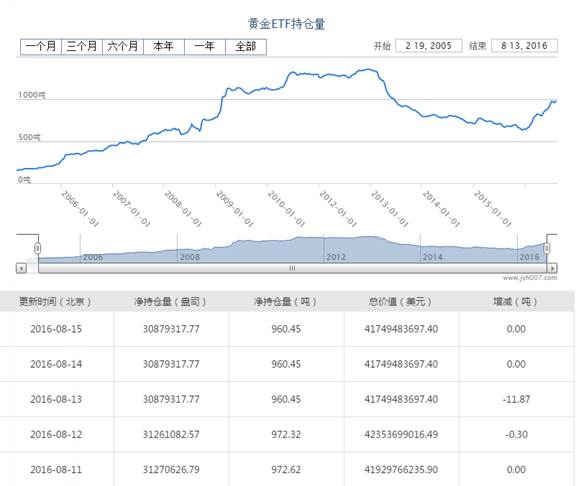Click the 2010-01-01 axis date label
Viewport: 576px width, 486px height.
[286, 208]
